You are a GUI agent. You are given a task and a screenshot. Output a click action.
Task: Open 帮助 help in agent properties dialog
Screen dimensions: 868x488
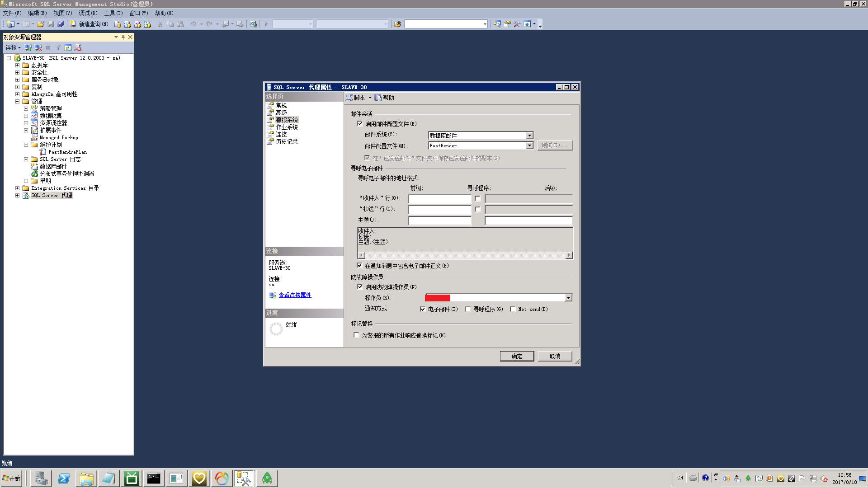(x=385, y=98)
